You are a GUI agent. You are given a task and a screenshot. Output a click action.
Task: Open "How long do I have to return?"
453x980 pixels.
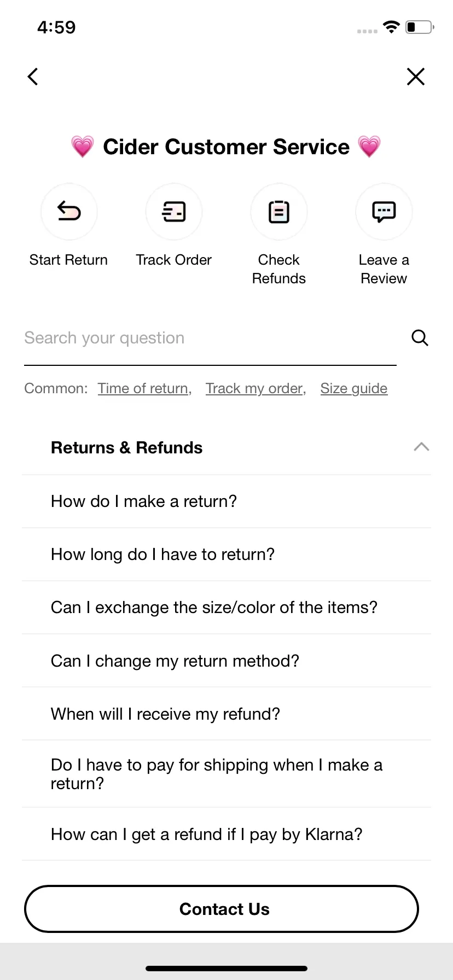226,555
